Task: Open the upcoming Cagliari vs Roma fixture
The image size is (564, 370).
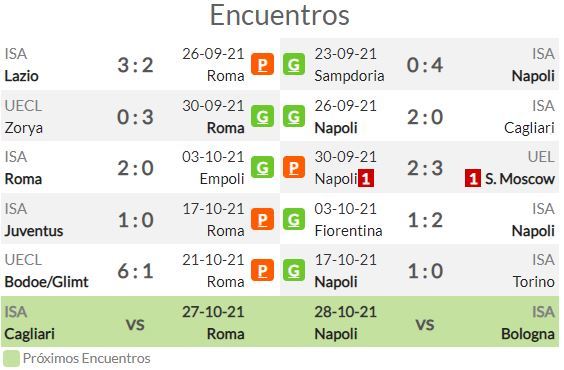Action: pyautogui.click(x=141, y=322)
